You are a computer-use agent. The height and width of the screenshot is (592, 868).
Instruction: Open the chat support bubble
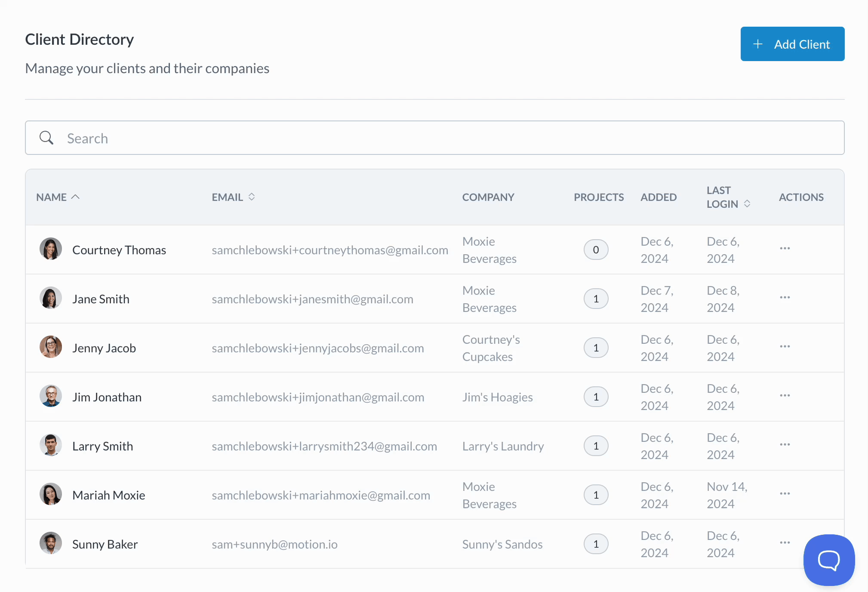click(828, 560)
